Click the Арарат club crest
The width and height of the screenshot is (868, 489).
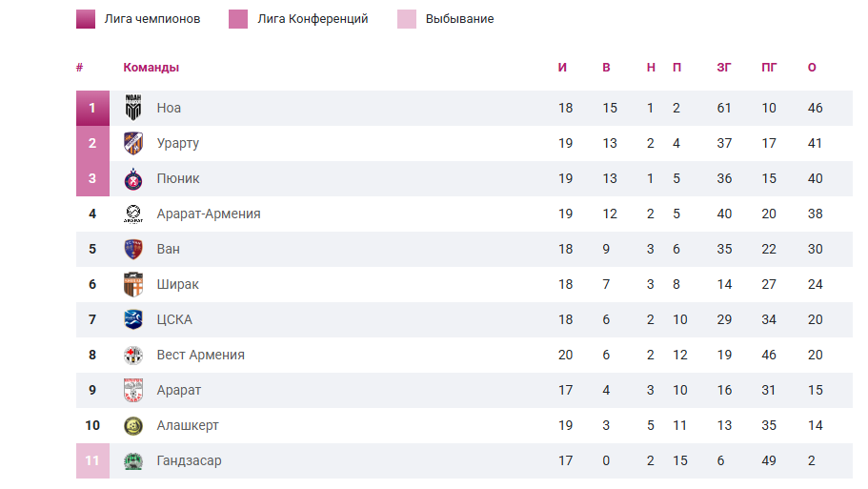point(133,390)
